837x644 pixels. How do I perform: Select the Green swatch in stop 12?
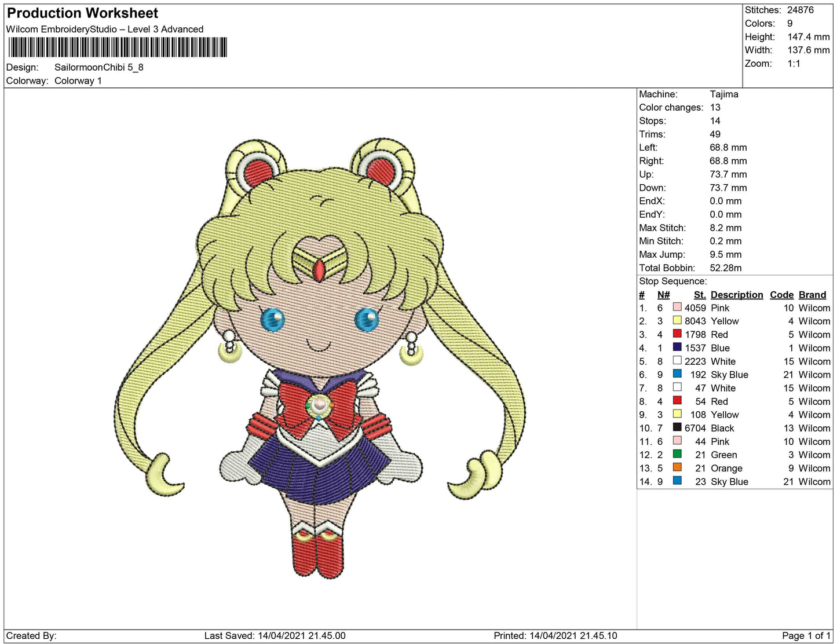pyautogui.click(x=677, y=454)
